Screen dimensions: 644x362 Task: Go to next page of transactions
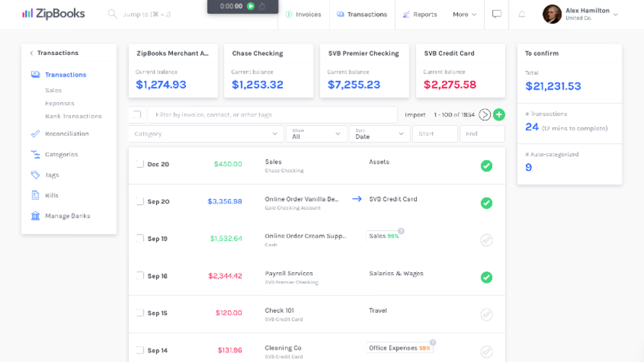point(485,114)
